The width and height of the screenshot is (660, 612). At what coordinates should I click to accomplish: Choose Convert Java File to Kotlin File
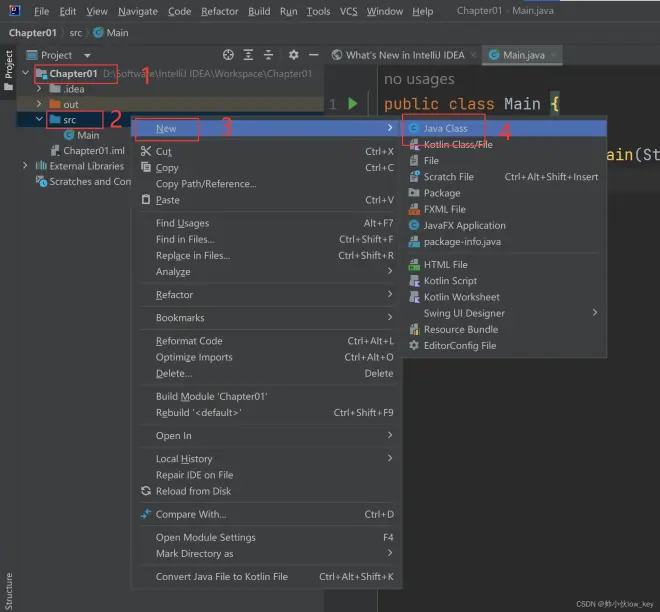(x=266, y=577)
